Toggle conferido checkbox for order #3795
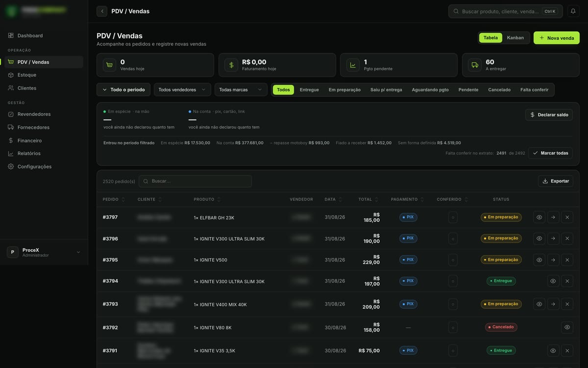 (453, 260)
